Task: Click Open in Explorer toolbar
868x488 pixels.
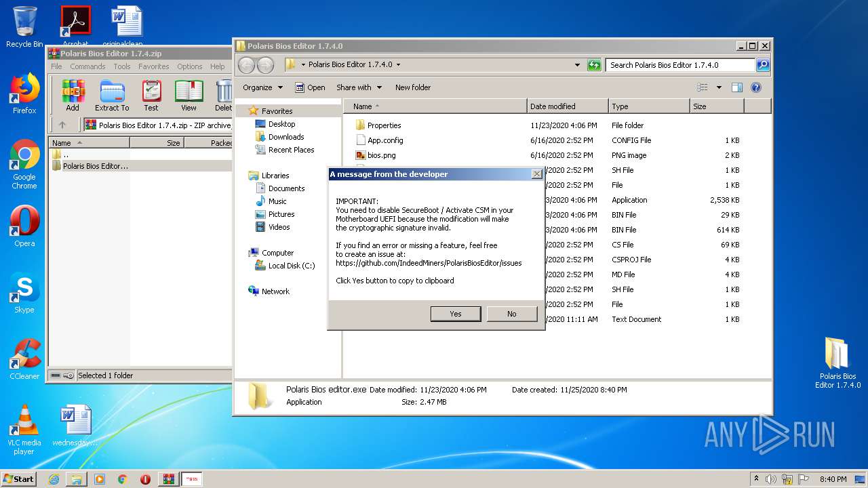Action: click(x=310, y=87)
